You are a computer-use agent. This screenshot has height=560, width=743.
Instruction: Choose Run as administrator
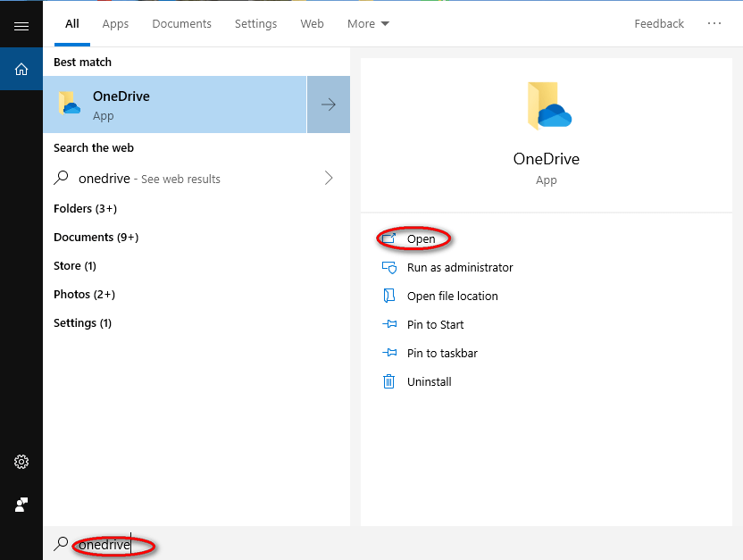coord(459,267)
